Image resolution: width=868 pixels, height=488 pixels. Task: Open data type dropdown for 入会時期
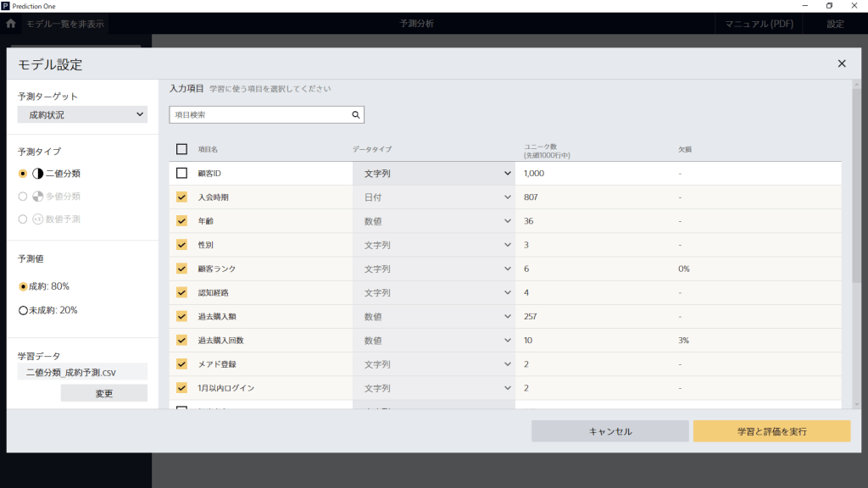click(434, 197)
